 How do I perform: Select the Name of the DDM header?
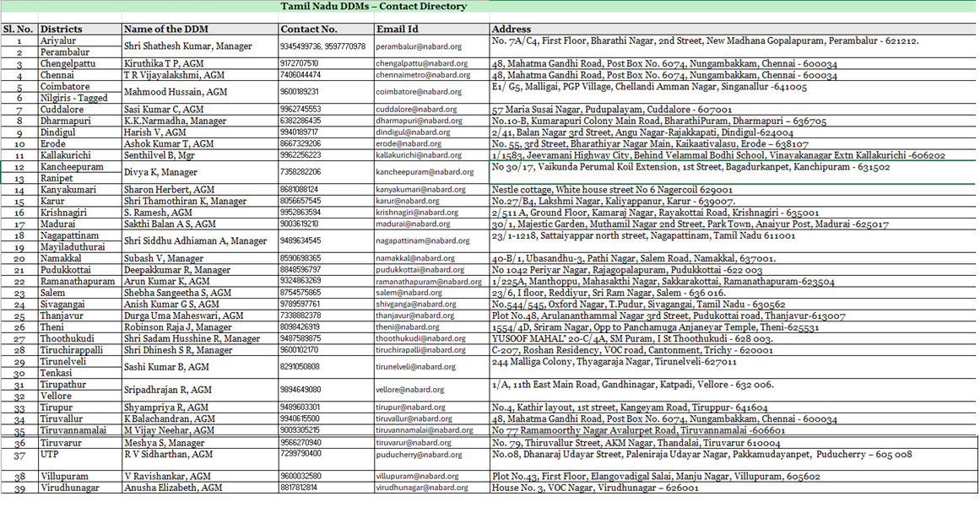click(x=200, y=29)
